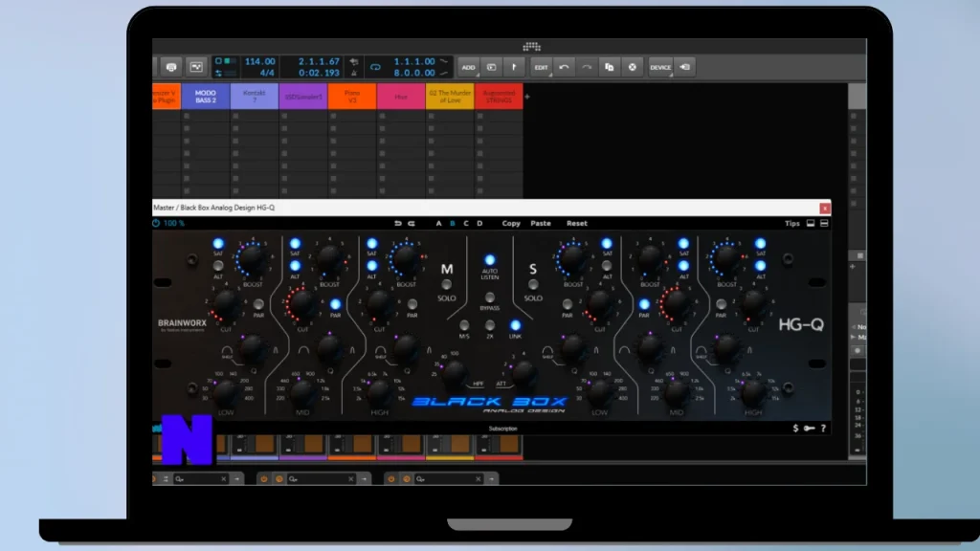Toggle the 2X oversampling button
980x551 pixels.
click(x=490, y=325)
